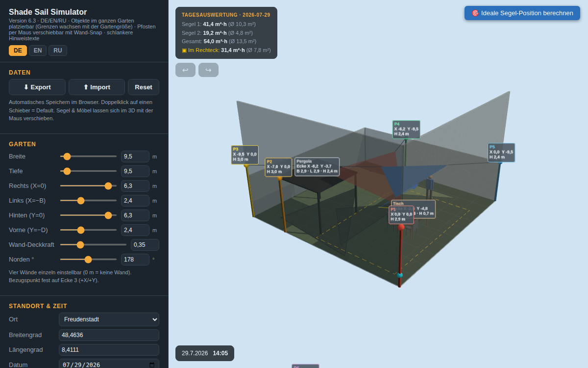
Task: Select the P1 post label
Action: click(x=401, y=215)
